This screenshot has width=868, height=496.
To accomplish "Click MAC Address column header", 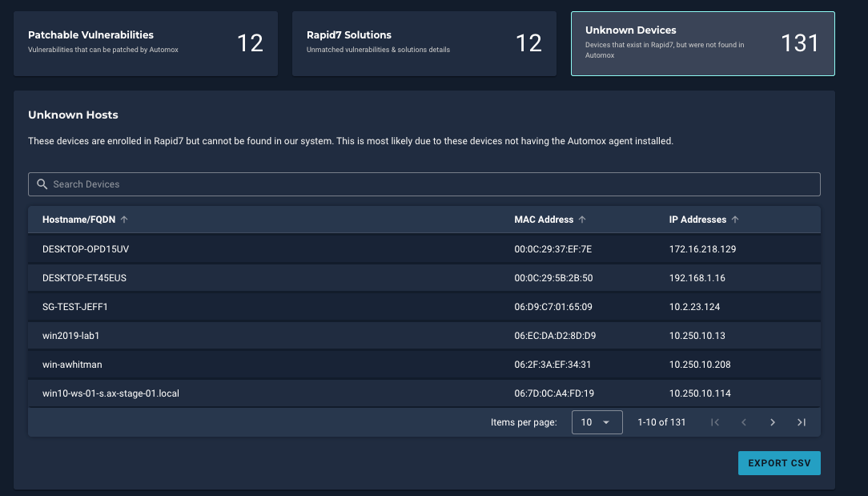I will [544, 220].
